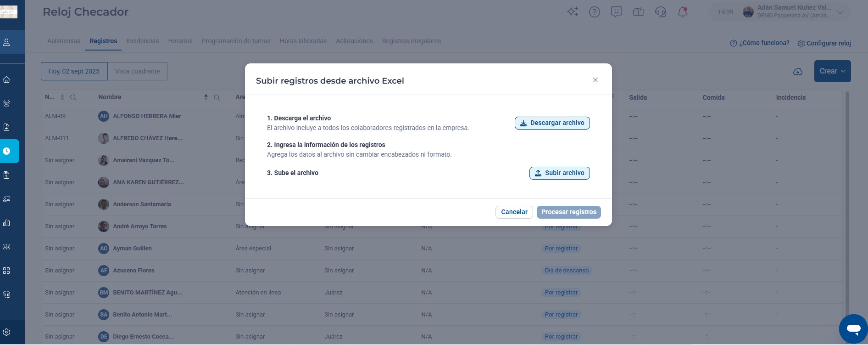
Task: Switch to the Incidencias tab
Action: [143, 41]
